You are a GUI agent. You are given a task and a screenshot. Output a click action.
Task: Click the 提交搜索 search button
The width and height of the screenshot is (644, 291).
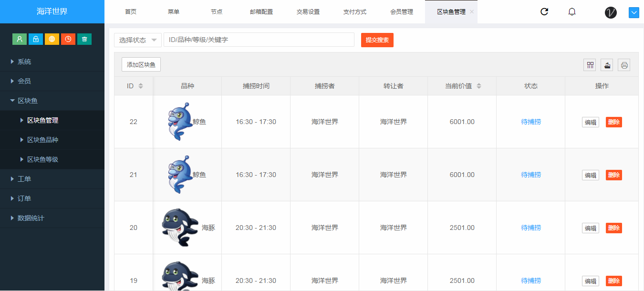coord(377,40)
